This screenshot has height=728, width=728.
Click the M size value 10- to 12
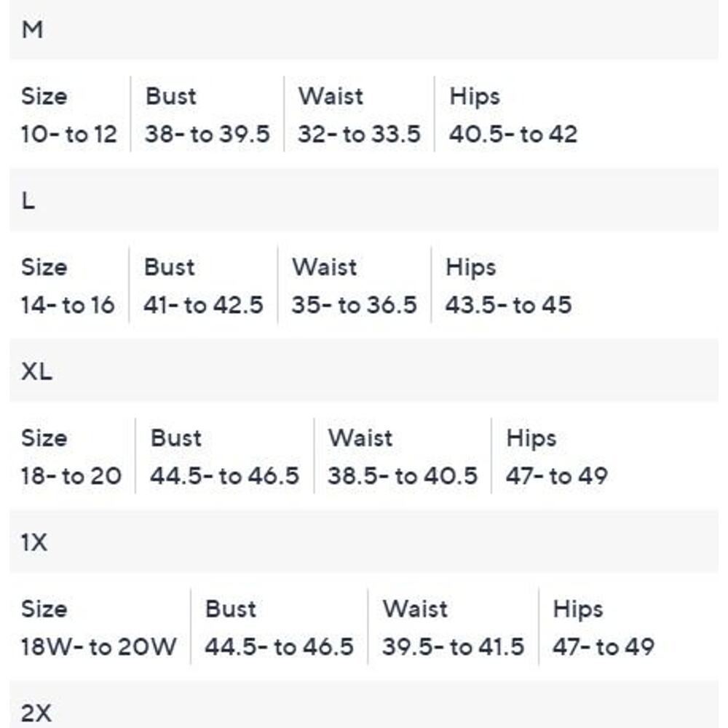point(68,134)
